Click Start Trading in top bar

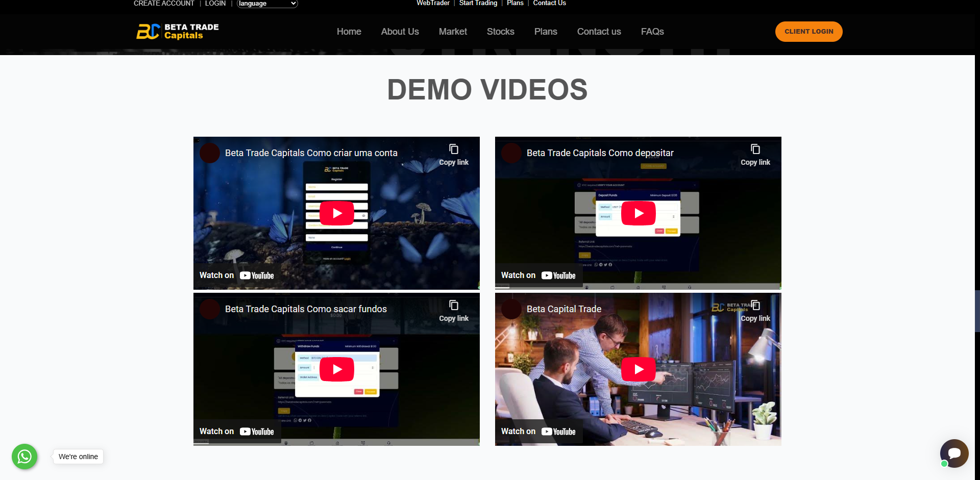click(478, 3)
